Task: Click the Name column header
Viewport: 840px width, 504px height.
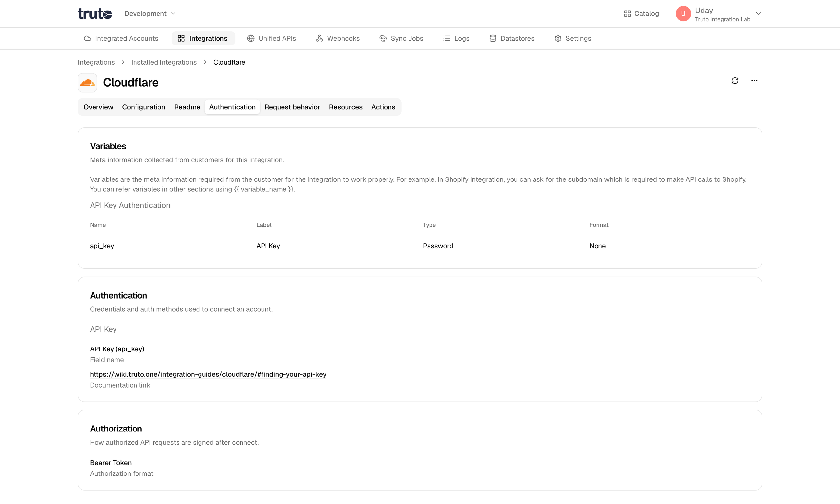Action: [x=98, y=225]
